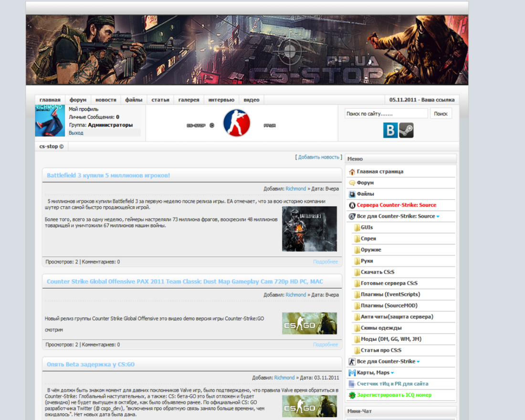Open the Steam group icon

pyautogui.click(x=406, y=130)
